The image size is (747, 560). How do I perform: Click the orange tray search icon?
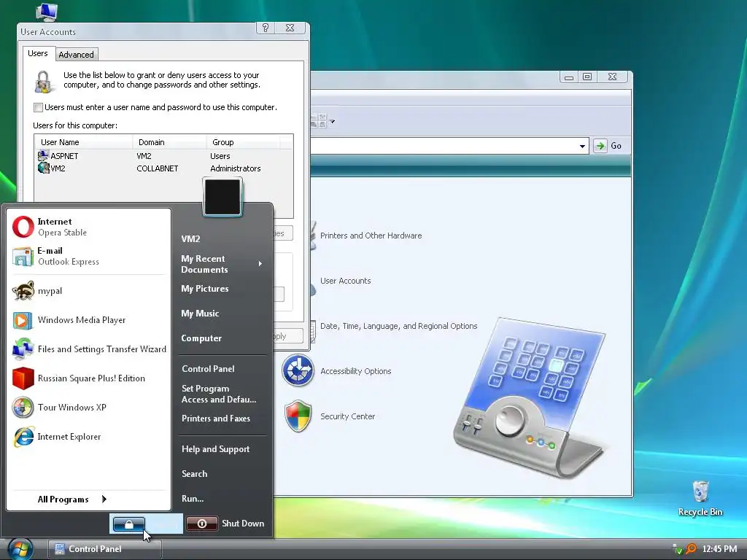[x=690, y=549]
